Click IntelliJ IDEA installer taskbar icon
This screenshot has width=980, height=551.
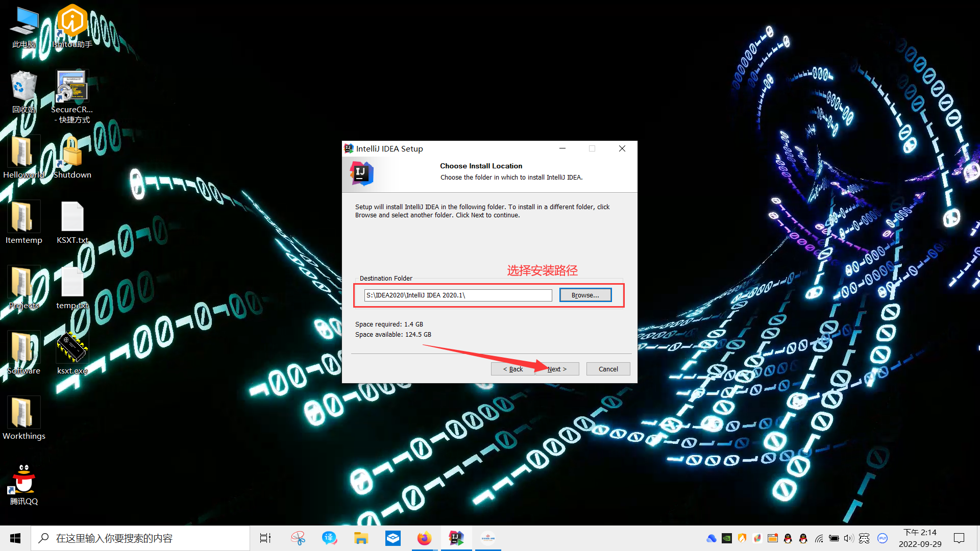[x=456, y=538]
